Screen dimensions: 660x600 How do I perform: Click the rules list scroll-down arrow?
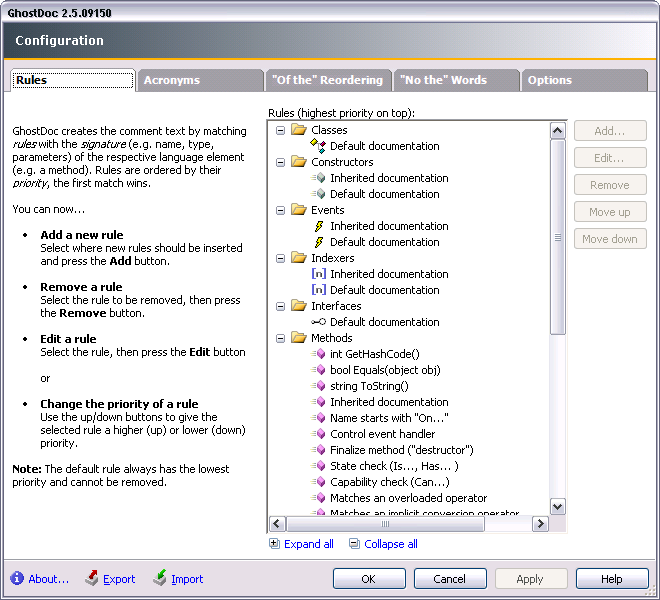tap(557, 506)
